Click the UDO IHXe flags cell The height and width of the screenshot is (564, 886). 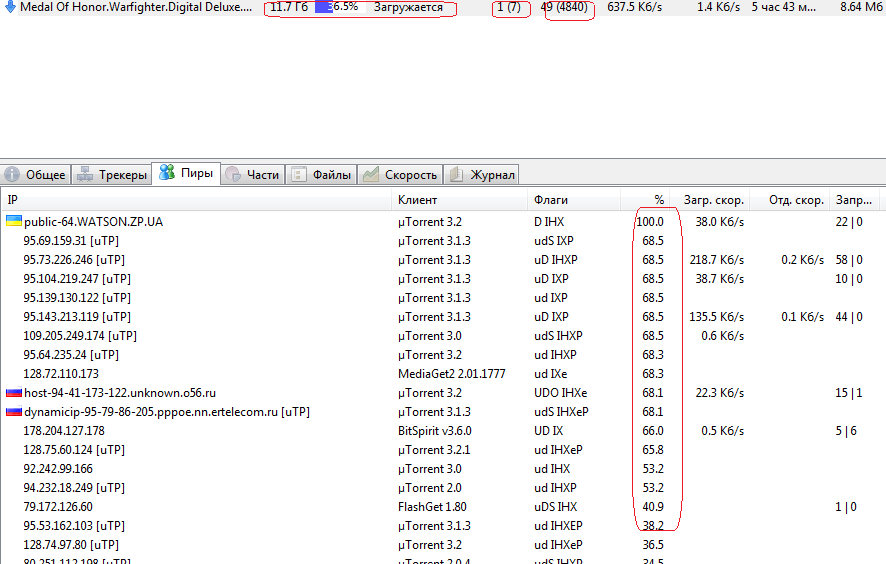click(561, 393)
